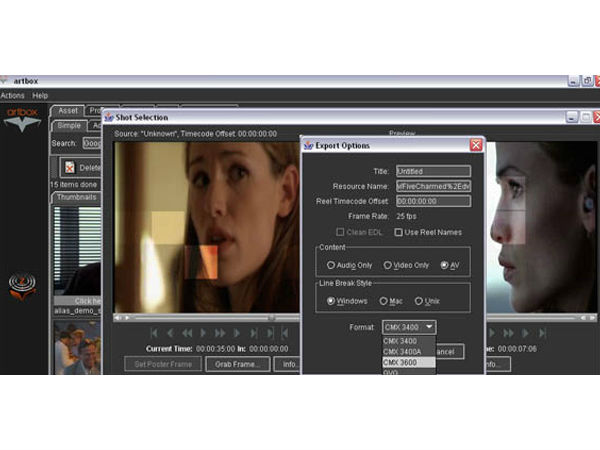The image size is (600, 450).
Task: Jump to first frame in left player
Action: (153, 333)
